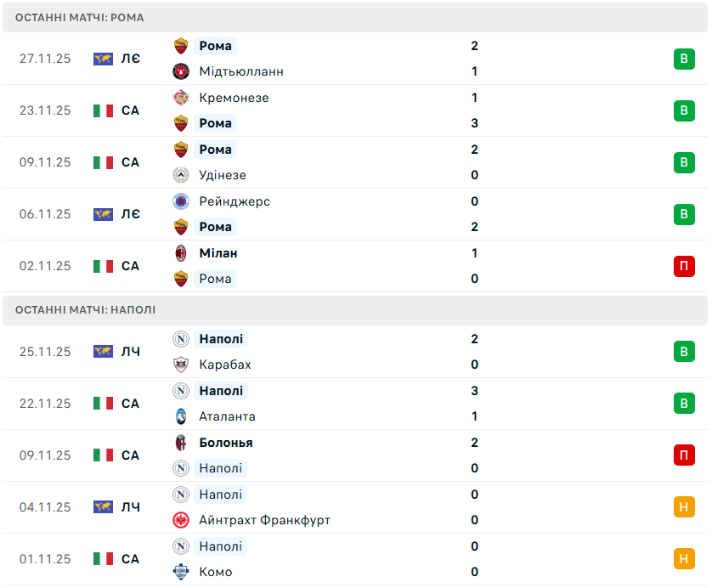Open the Кремонезе team link

(x=234, y=98)
